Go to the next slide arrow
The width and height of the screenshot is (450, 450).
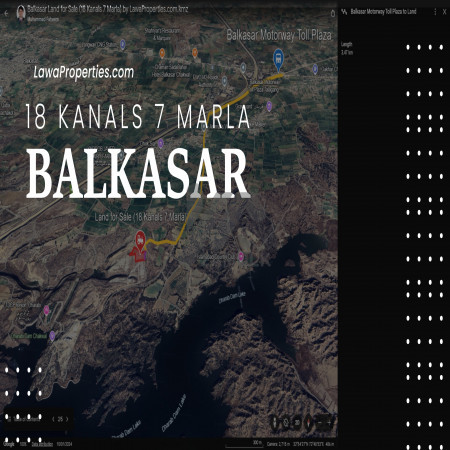click(x=67, y=419)
